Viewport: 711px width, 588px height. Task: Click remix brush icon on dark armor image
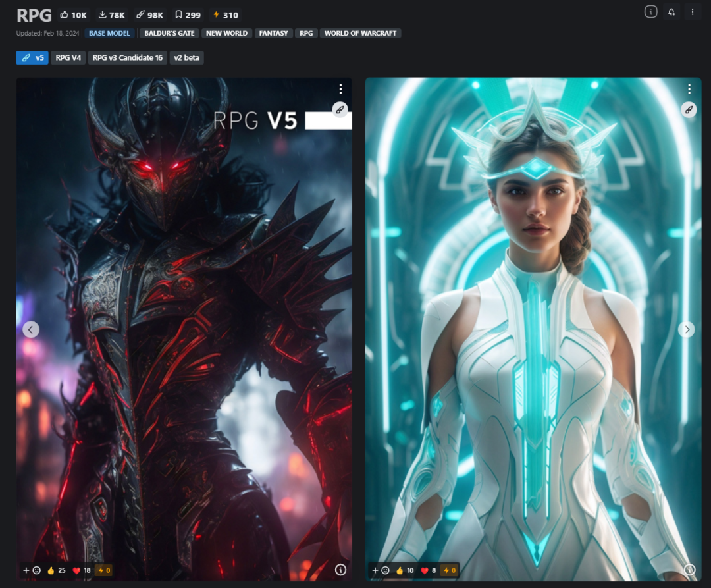pos(340,110)
